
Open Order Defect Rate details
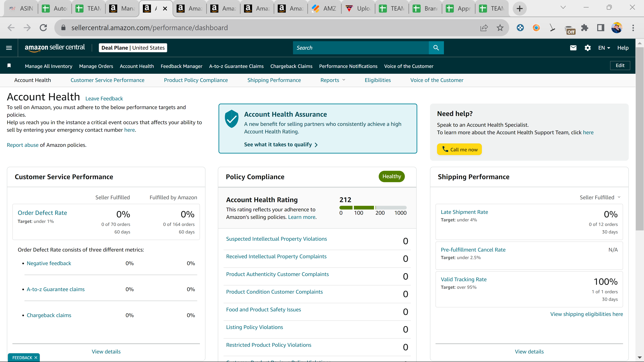(x=42, y=213)
